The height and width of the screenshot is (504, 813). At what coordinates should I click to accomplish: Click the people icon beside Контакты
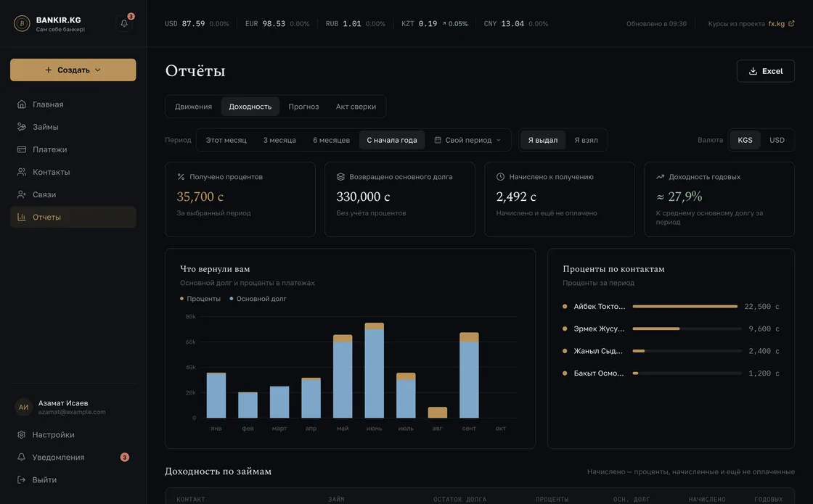pyautogui.click(x=21, y=172)
